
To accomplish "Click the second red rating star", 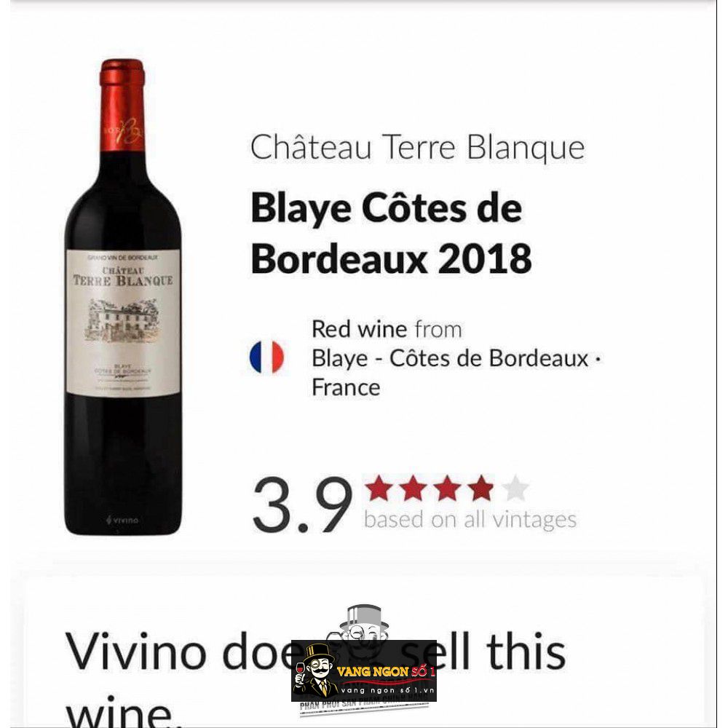I will [x=413, y=488].
